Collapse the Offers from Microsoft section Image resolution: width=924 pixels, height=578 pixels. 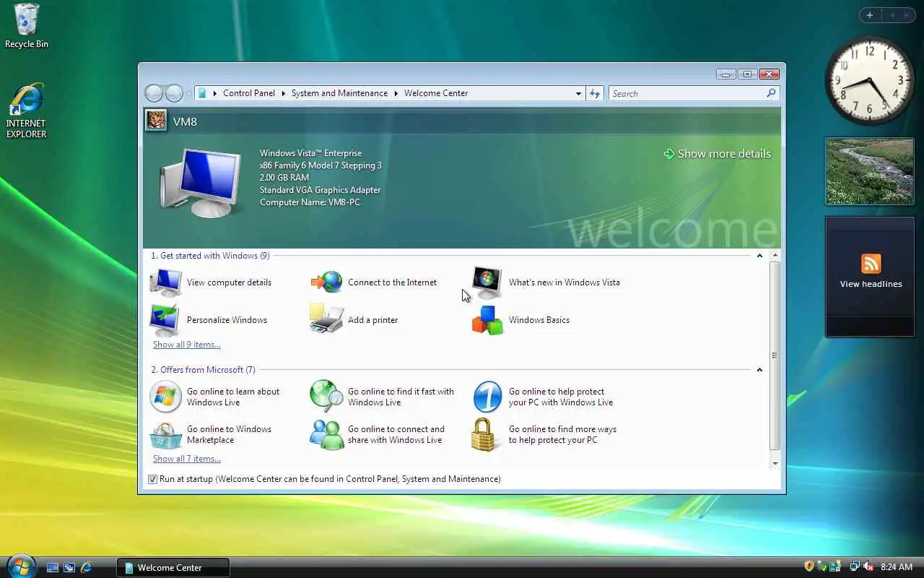[x=759, y=370]
